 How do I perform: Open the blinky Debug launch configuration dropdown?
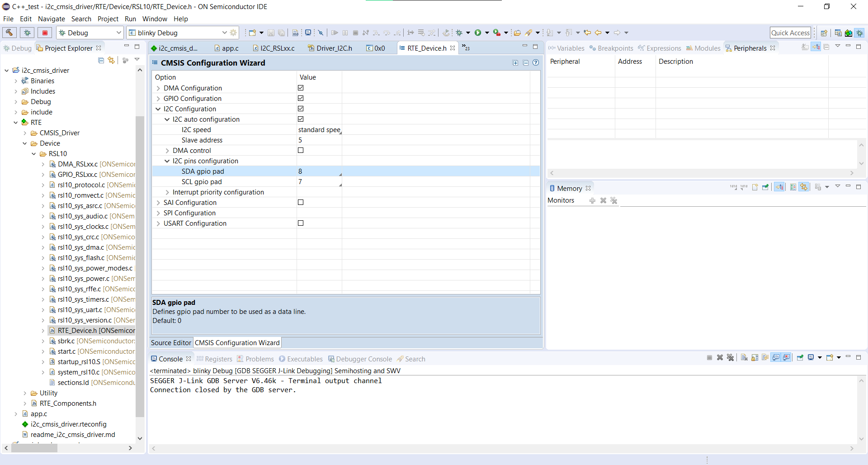pos(224,33)
